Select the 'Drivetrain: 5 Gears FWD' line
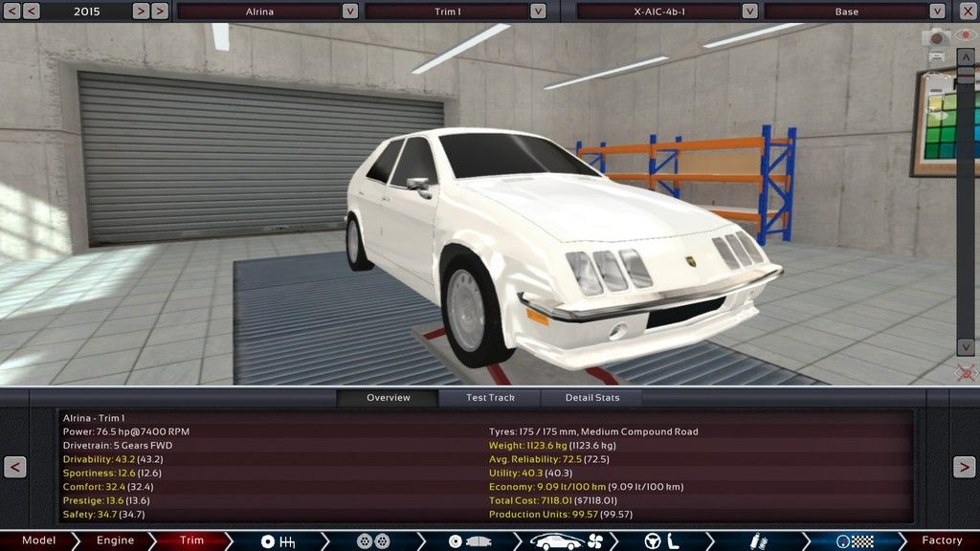 (x=118, y=446)
